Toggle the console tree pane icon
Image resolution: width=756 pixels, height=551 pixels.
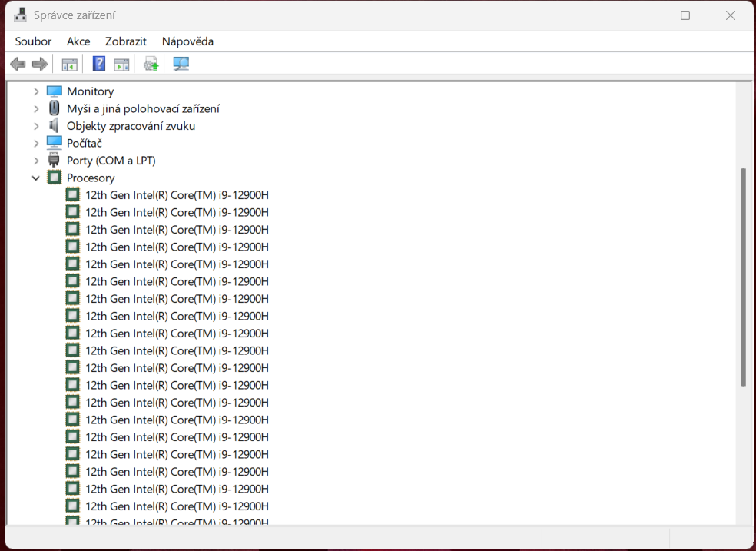point(70,65)
